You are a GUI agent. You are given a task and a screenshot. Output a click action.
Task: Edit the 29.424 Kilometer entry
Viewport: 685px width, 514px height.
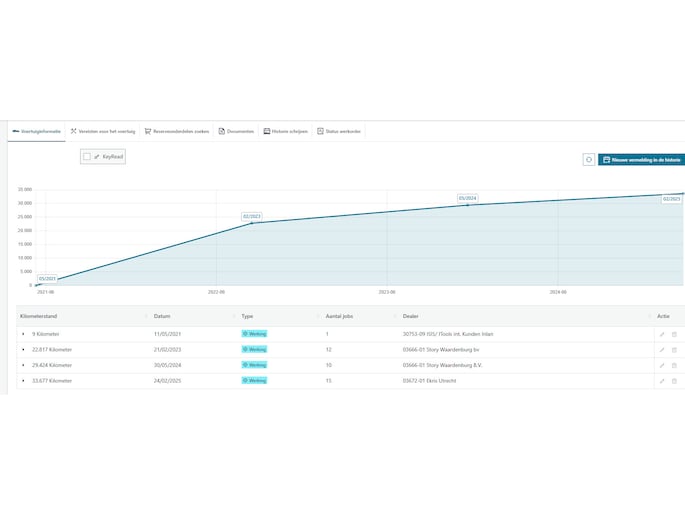(x=661, y=365)
